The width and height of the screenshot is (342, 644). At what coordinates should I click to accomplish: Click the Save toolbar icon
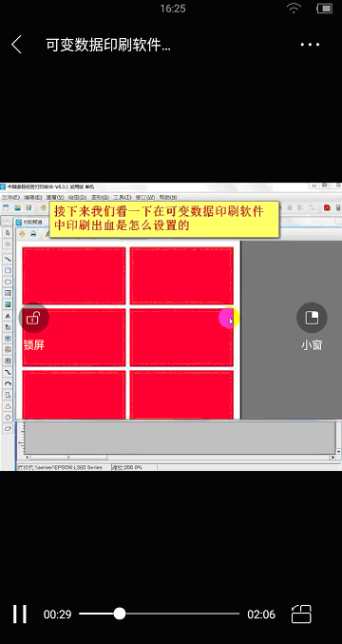coord(28,207)
